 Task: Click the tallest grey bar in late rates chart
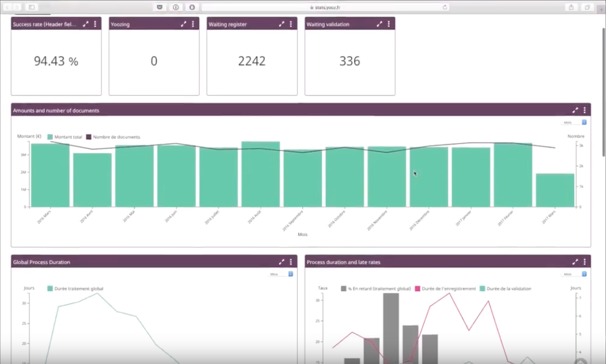pyautogui.click(x=391, y=328)
